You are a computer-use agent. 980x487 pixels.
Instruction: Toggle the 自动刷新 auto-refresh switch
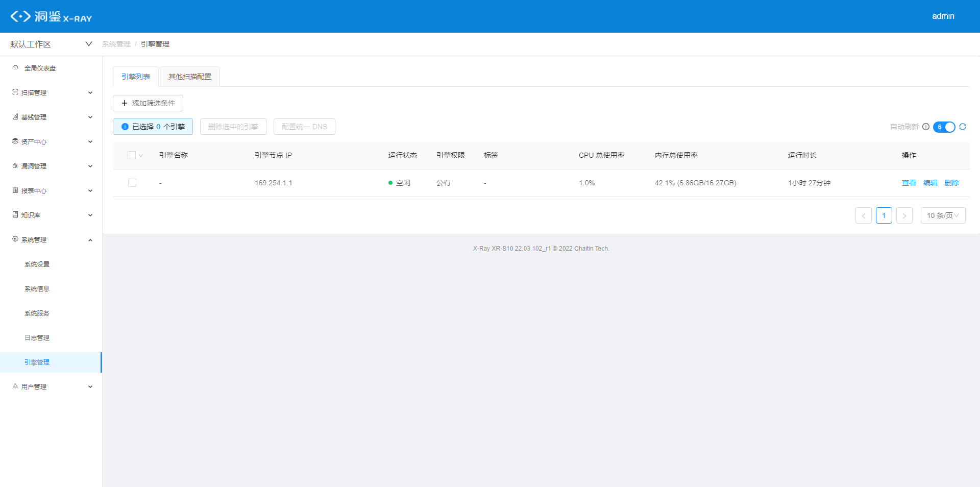[944, 127]
